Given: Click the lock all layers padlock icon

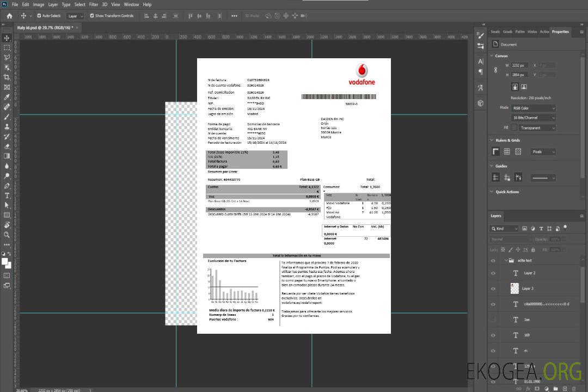Looking at the screenshot, I should pos(533,250).
